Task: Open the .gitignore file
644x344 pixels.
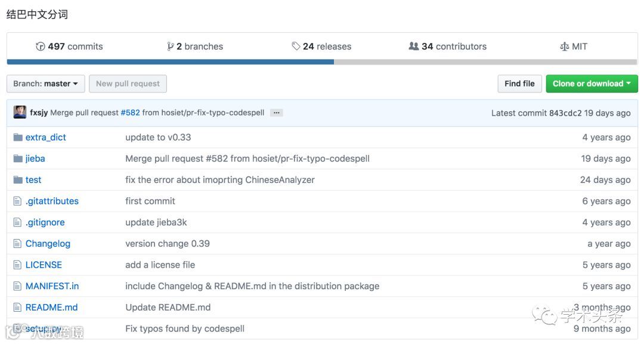Action: (45, 222)
